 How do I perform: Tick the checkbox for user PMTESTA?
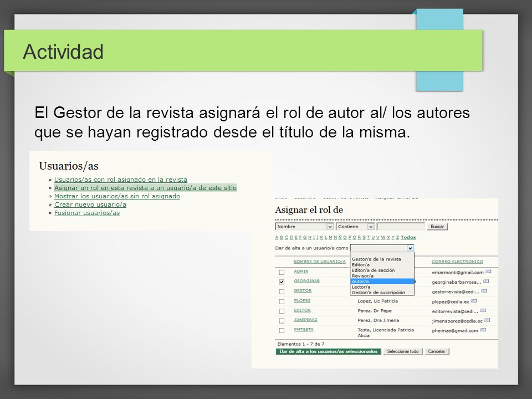click(282, 330)
